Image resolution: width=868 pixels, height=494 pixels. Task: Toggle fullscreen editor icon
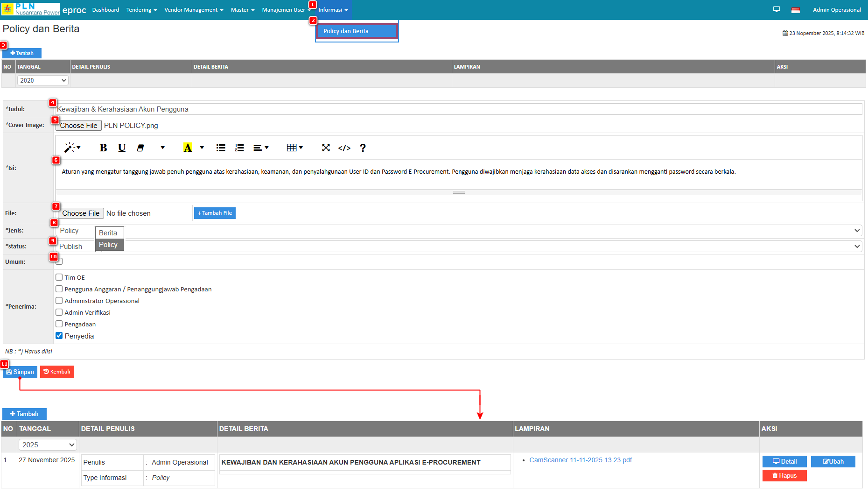pos(326,148)
